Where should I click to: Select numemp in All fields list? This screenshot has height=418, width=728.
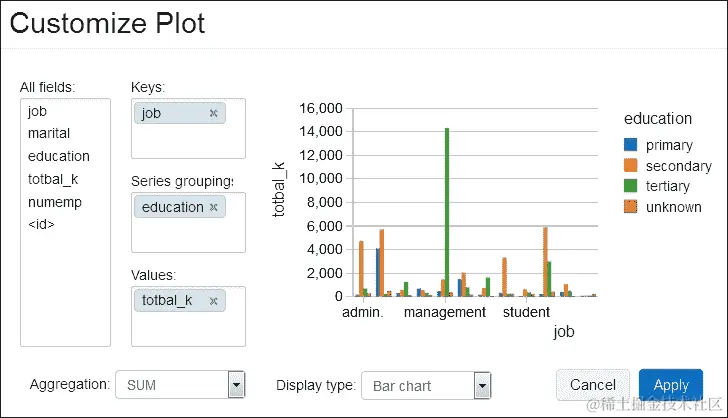tap(55, 202)
